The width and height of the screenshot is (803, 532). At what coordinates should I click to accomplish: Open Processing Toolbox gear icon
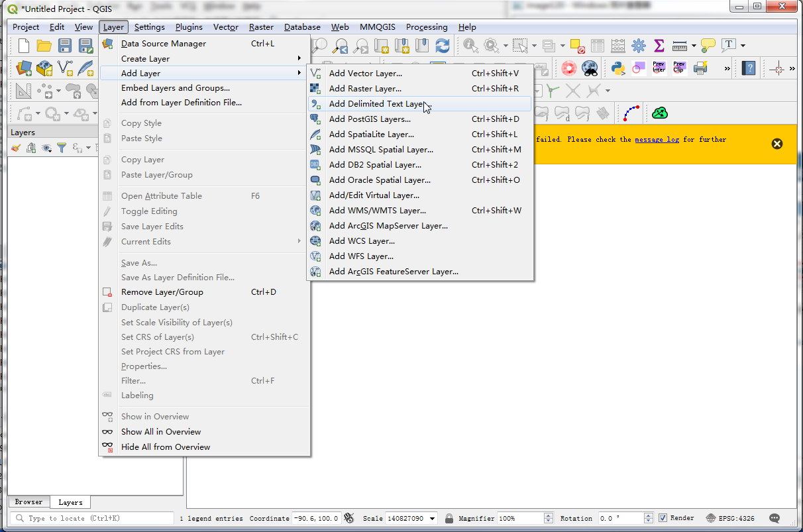tap(638, 46)
